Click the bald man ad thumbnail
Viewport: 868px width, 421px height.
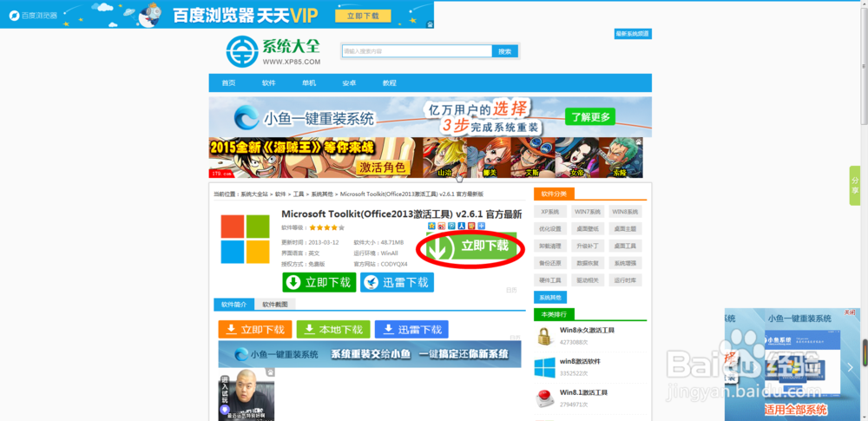[x=247, y=394]
